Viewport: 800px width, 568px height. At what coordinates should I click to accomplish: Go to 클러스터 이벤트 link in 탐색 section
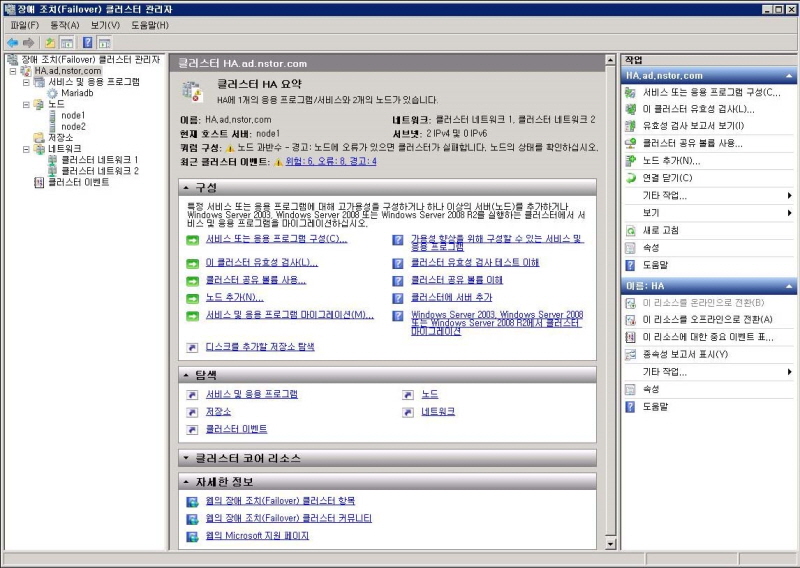[x=236, y=429]
